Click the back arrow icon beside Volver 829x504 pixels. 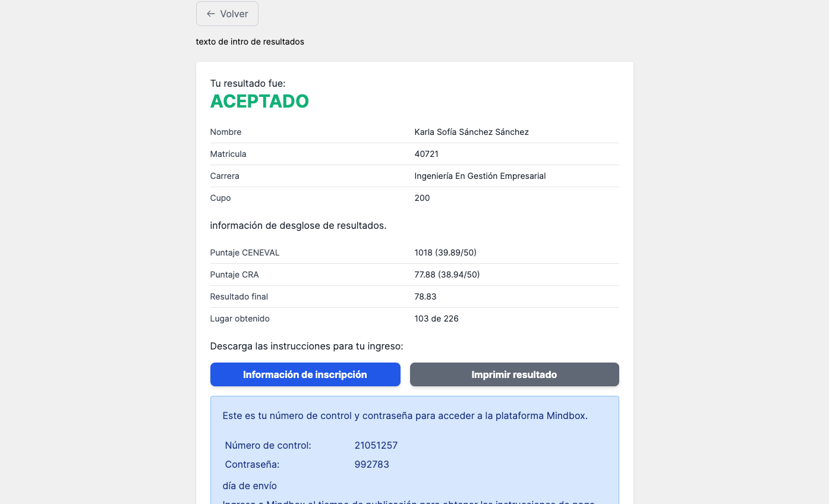[210, 14]
